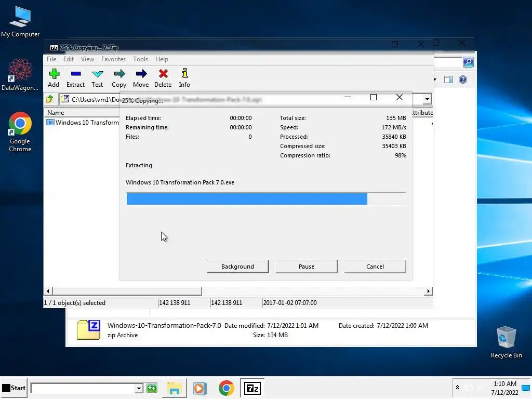
Task: Open the Help menu
Action: (x=162, y=59)
